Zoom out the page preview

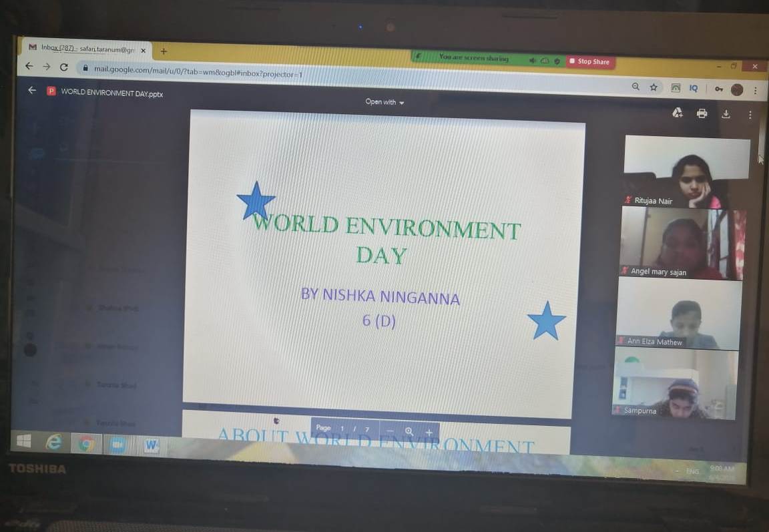pos(391,431)
